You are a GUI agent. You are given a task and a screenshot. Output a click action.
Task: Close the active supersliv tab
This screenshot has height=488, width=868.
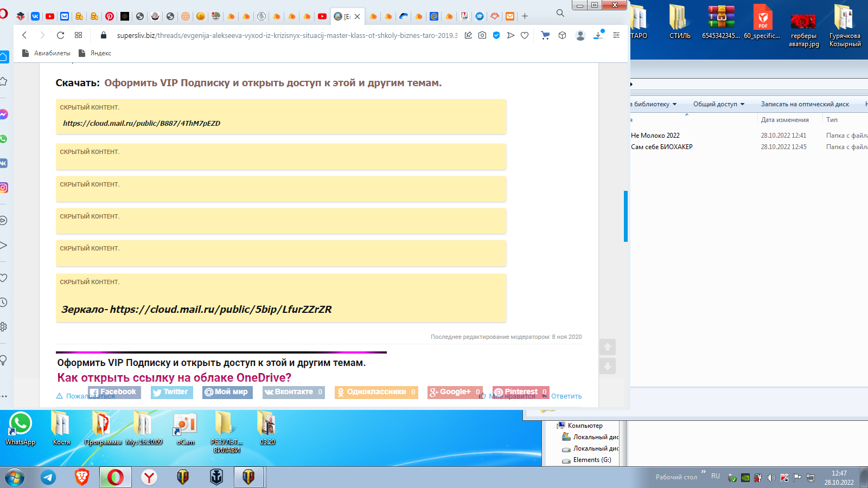(x=358, y=17)
